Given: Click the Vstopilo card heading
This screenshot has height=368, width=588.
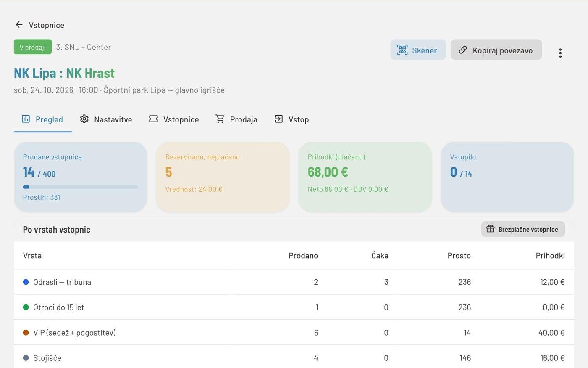Looking at the screenshot, I should click(463, 157).
